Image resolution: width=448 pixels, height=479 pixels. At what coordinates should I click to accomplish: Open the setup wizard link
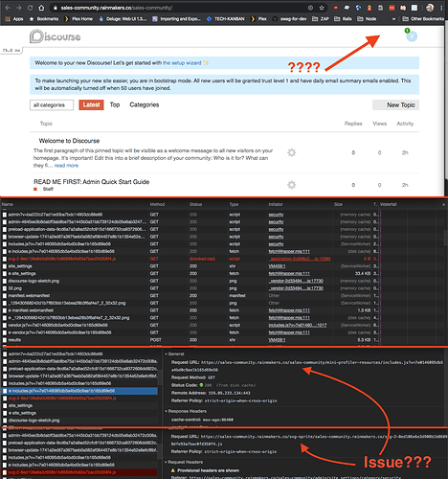pyautogui.click(x=182, y=63)
